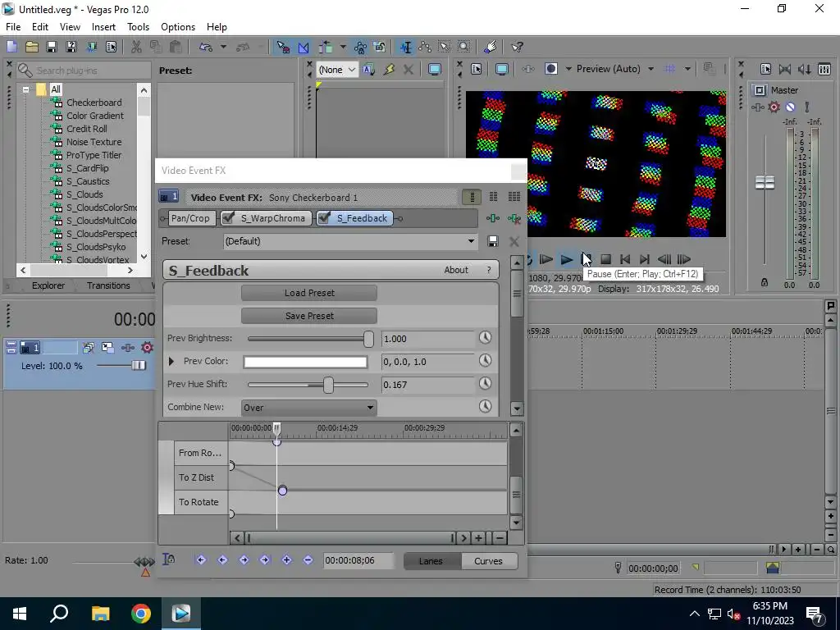
Task: Open the Options menu
Action: tap(178, 27)
